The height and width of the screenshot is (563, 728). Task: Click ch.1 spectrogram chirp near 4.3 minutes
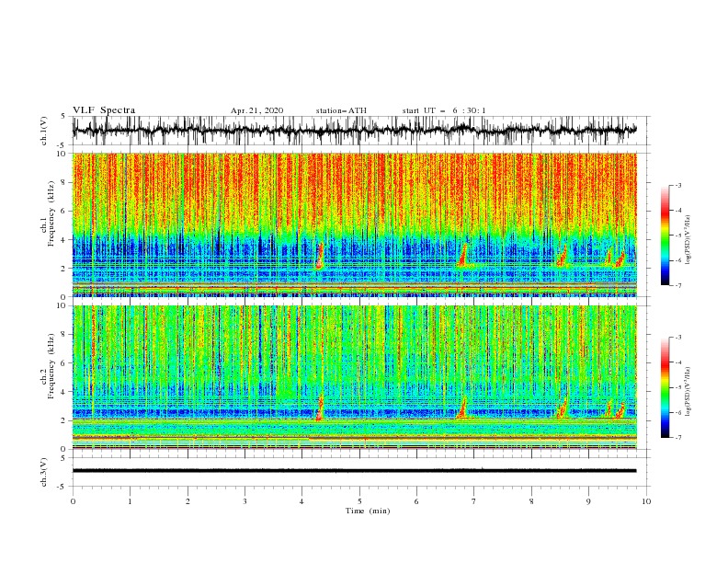pyautogui.click(x=320, y=257)
